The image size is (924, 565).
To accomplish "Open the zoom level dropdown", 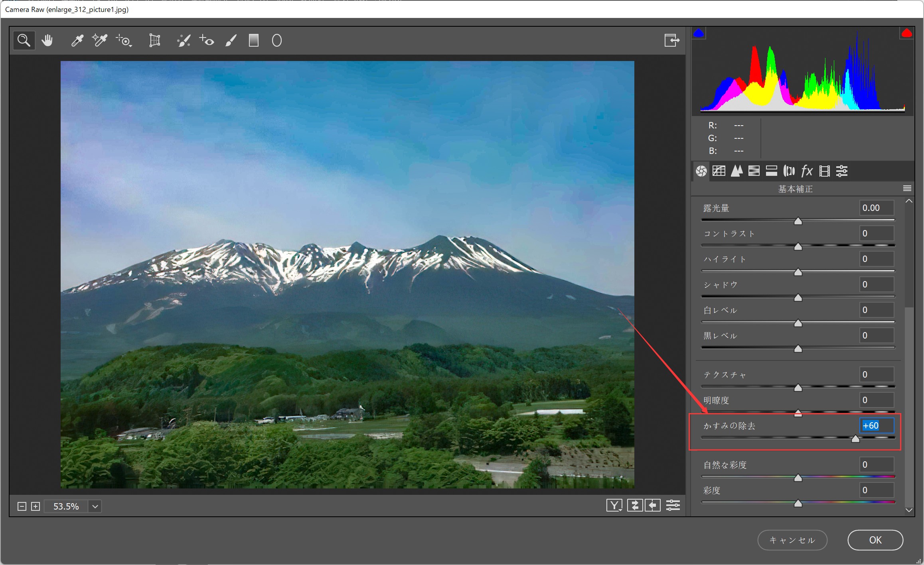I will [x=95, y=506].
